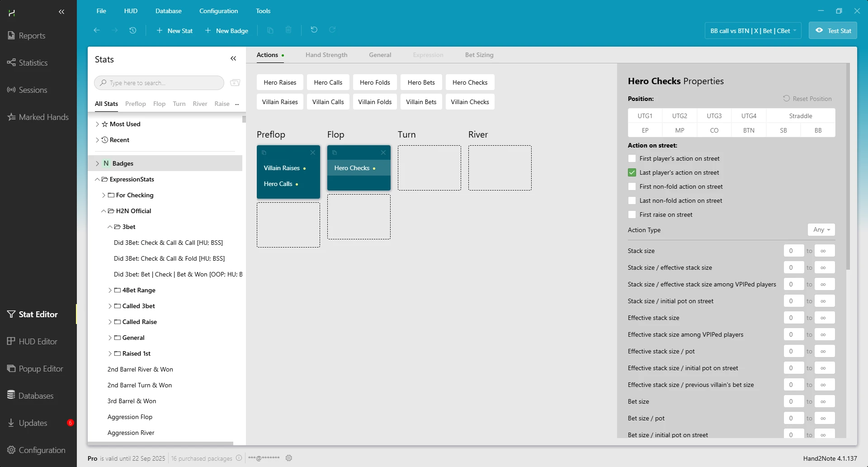868x467 pixels.
Task: Open the HUD Editor from sidebar
Action: coord(38,342)
